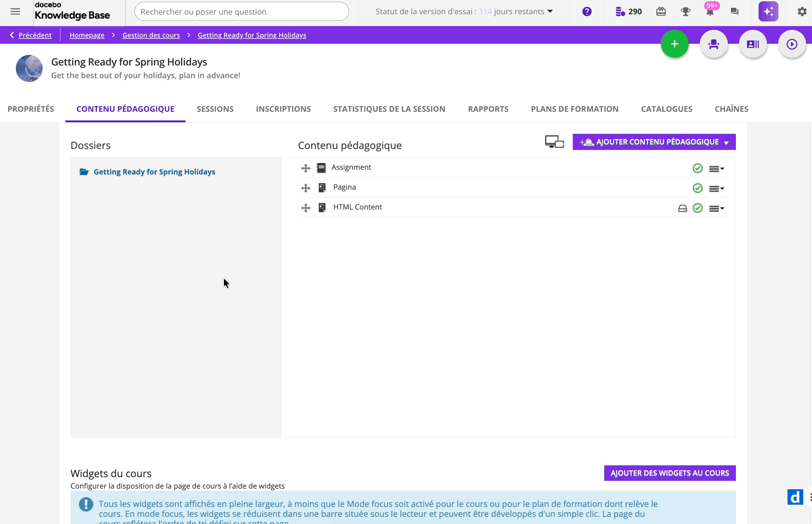This screenshot has width=812, height=524.
Task: Open the chat messages icon
Action: click(x=734, y=11)
